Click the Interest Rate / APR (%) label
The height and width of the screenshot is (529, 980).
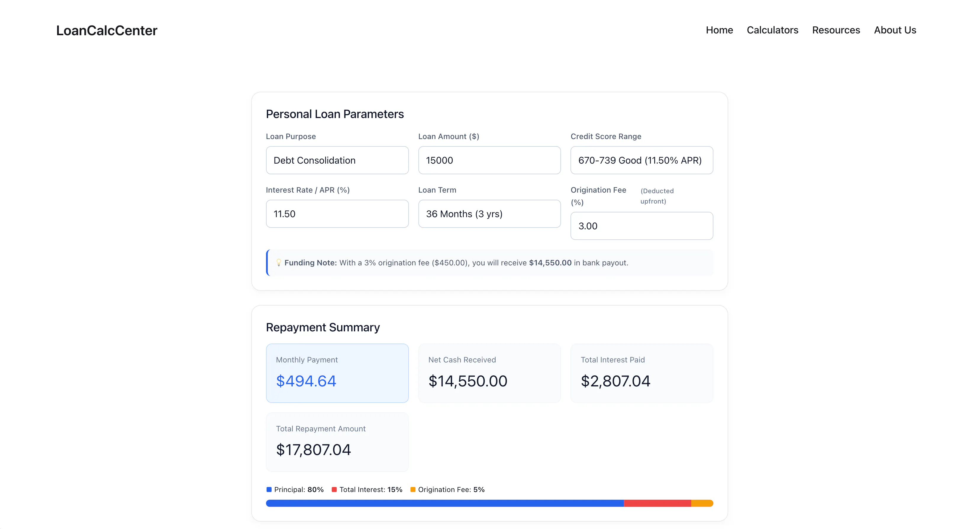coord(307,190)
